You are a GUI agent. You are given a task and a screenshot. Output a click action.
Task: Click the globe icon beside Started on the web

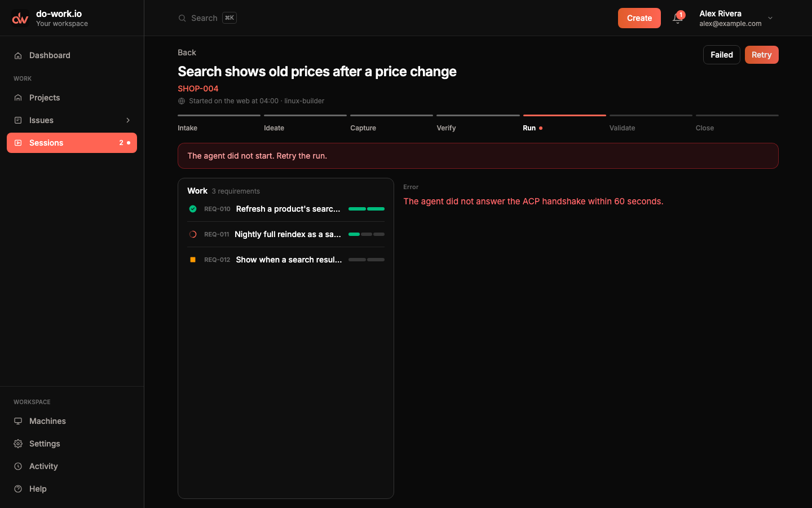(x=182, y=101)
